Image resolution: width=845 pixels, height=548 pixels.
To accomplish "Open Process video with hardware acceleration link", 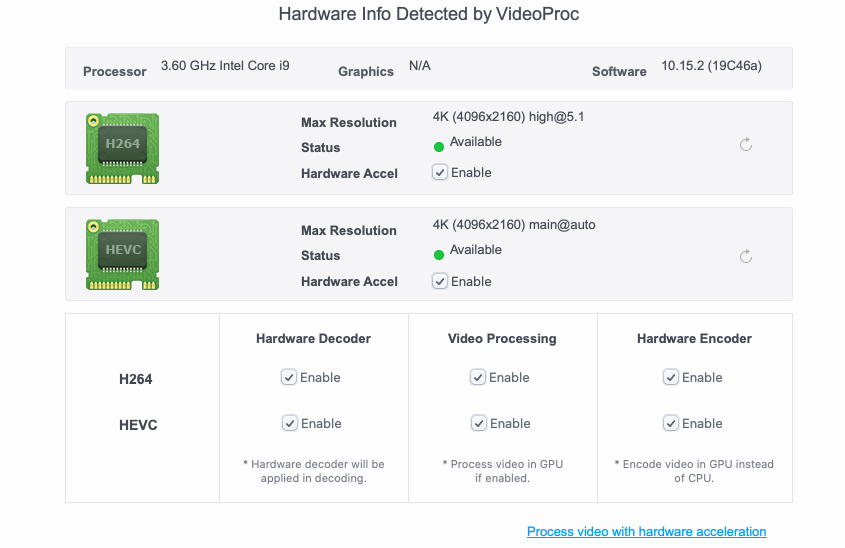I will tap(646, 531).
